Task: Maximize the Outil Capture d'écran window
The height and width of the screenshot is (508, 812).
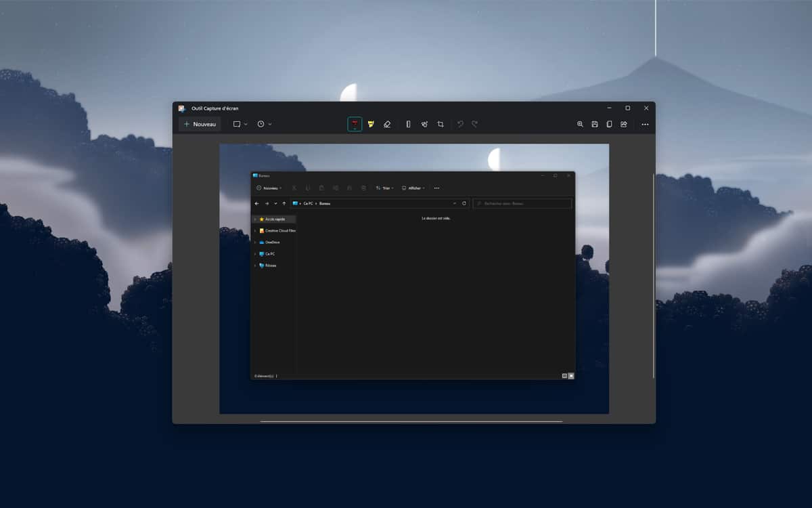Action: (627, 108)
